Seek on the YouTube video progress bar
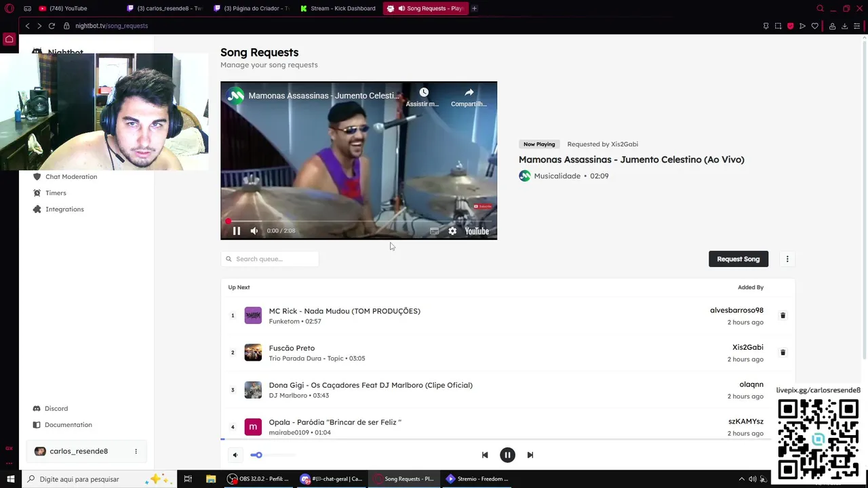 click(359, 221)
